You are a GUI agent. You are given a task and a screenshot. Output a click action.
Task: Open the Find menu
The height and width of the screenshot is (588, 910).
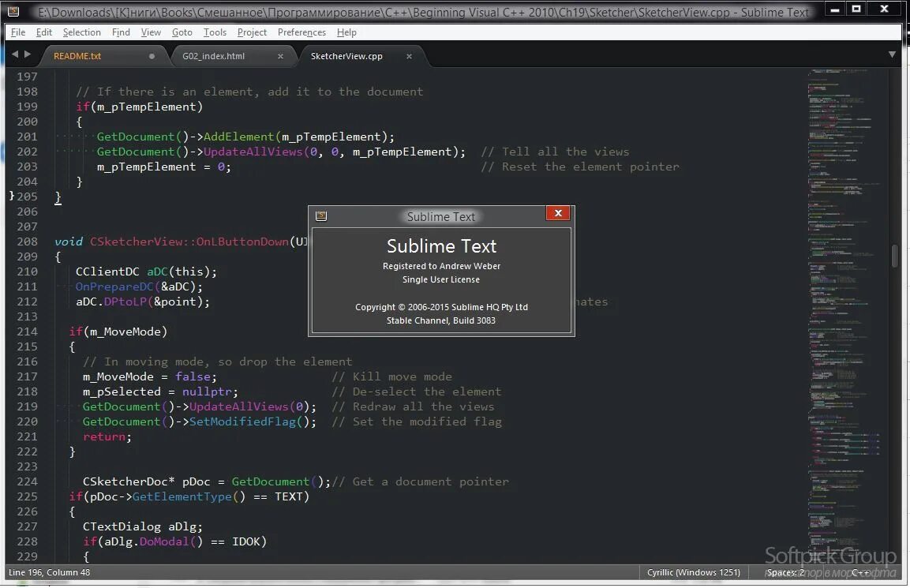(121, 32)
